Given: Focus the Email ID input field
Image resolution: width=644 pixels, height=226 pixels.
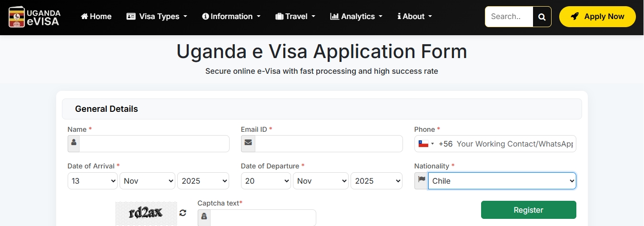Looking at the screenshot, I should click(x=328, y=144).
